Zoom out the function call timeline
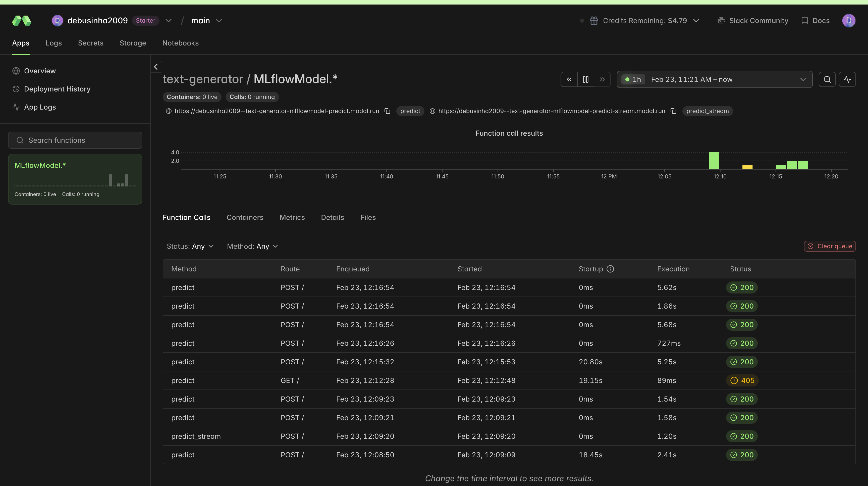Screen dimensions: 868x486 point(827,79)
